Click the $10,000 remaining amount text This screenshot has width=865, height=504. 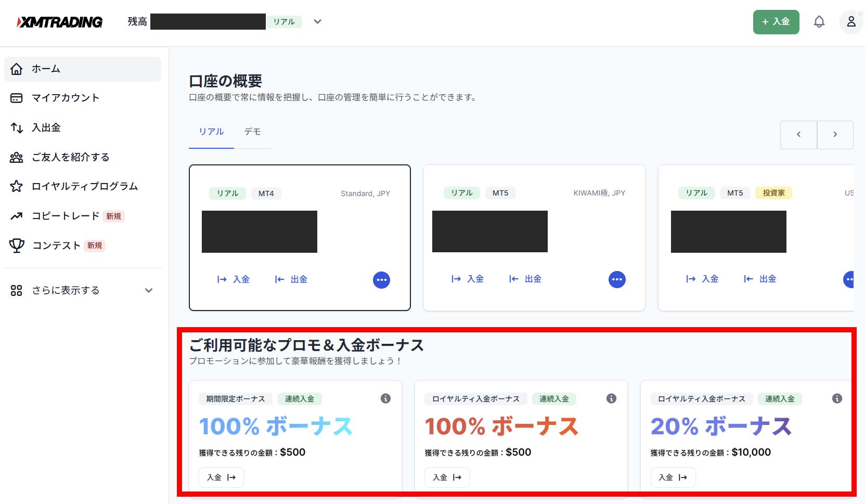751,452
